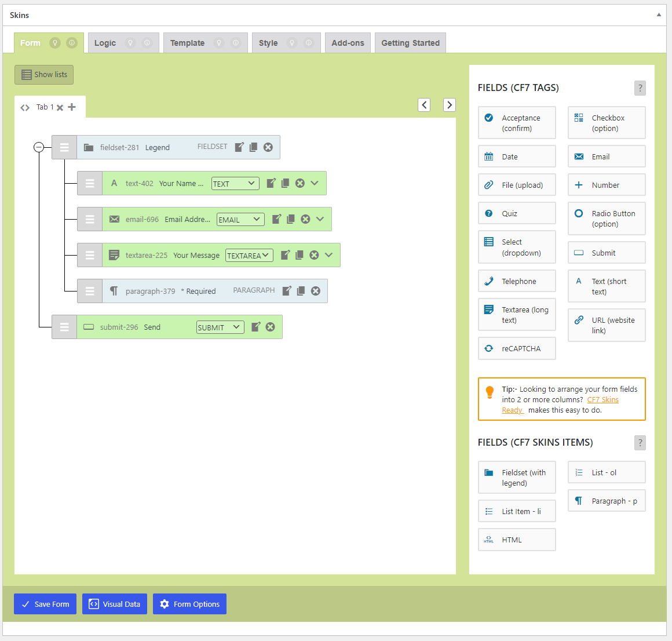Follow the CF7 Skins Ready link
Screen dimensions: 672x641
602,400
